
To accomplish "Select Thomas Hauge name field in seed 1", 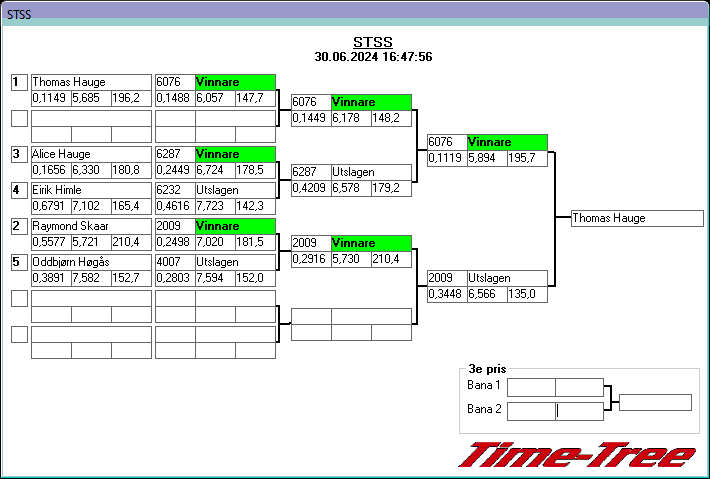I will pos(91,82).
